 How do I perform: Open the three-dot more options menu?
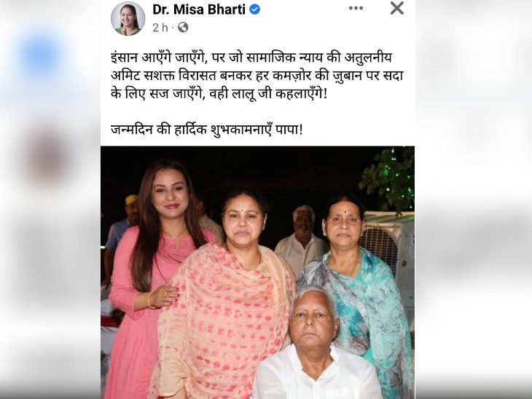pos(356,9)
